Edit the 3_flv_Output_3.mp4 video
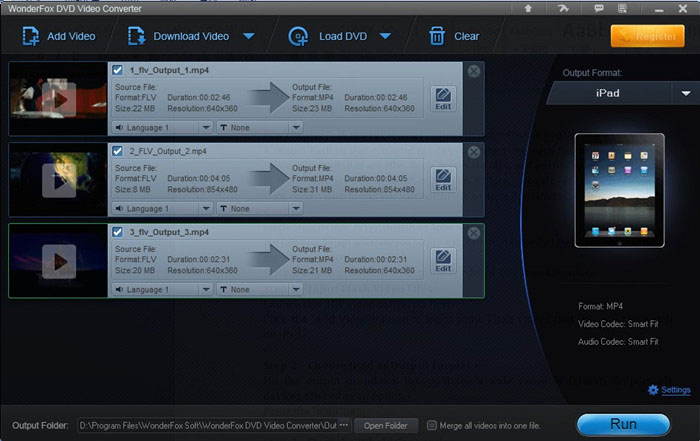This screenshot has width=700, height=441. [443, 261]
